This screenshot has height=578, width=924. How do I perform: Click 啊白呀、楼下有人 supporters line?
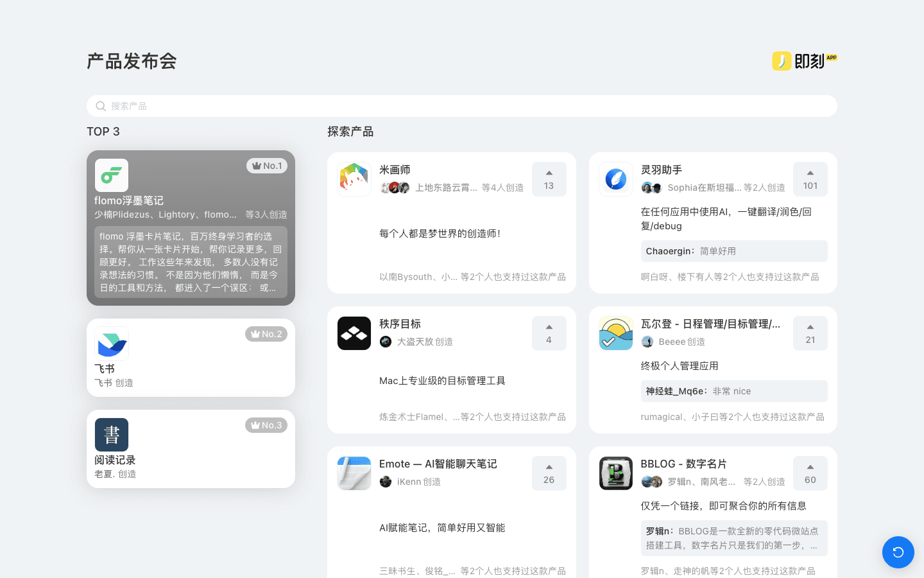coord(730,277)
